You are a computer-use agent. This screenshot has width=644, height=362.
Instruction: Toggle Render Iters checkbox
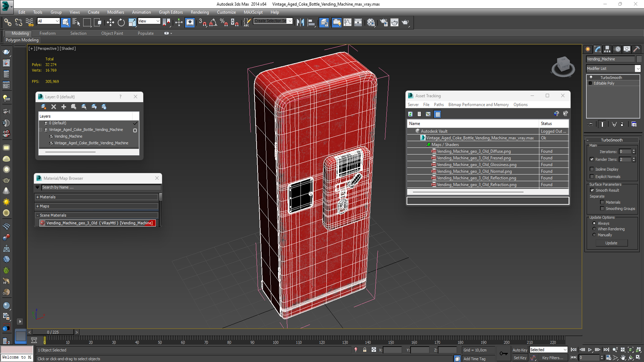[x=592, y=160]
